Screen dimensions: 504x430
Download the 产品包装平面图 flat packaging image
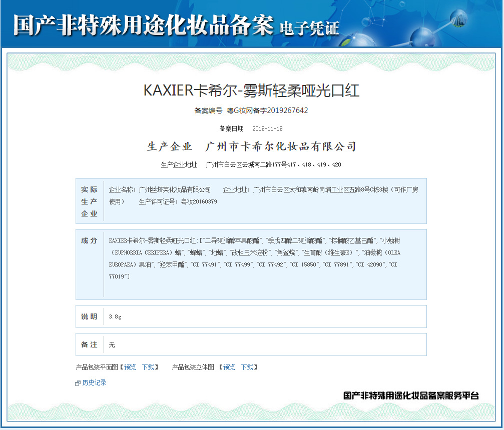148,367
